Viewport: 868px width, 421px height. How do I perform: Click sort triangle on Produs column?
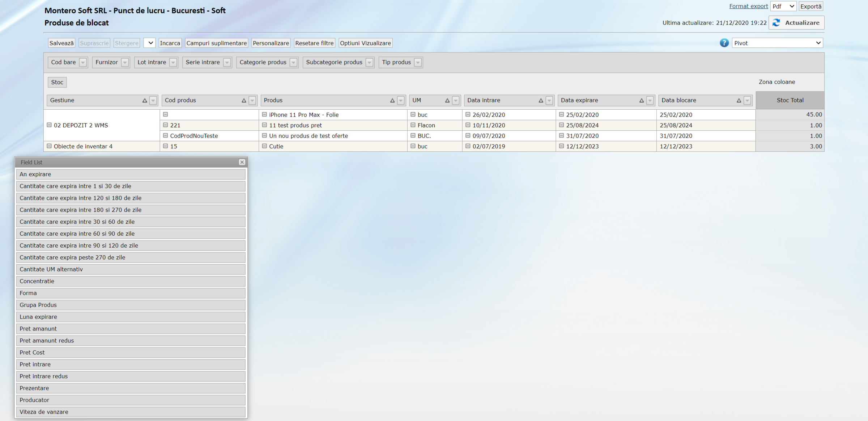click(x=392, y=101)
